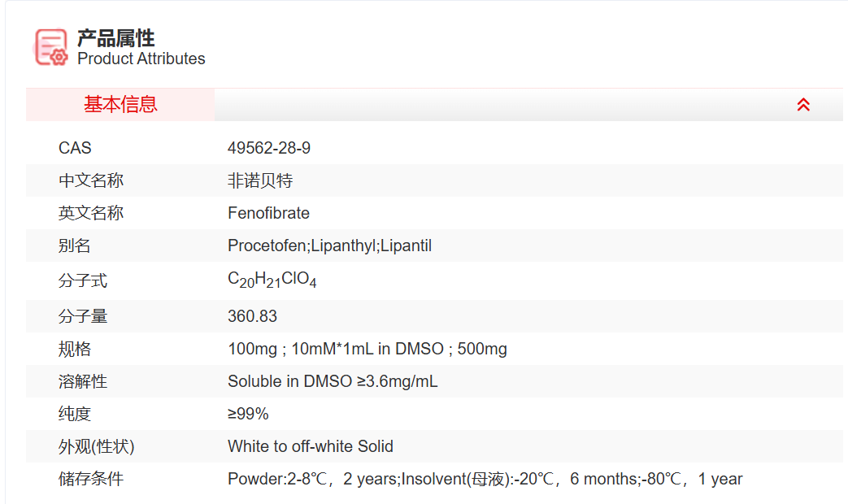Click the 储存条件 row label
The width and height of the screenshot is (848, 504).
pos(91,479)
